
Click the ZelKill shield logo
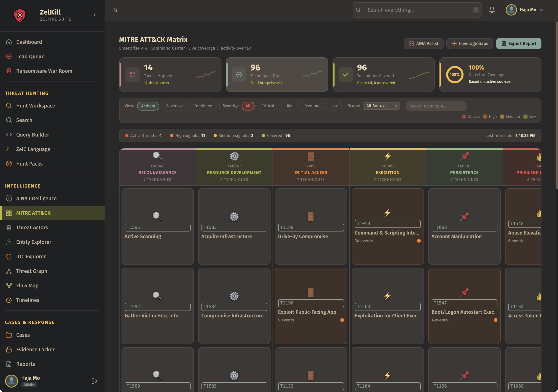point(20,15)
